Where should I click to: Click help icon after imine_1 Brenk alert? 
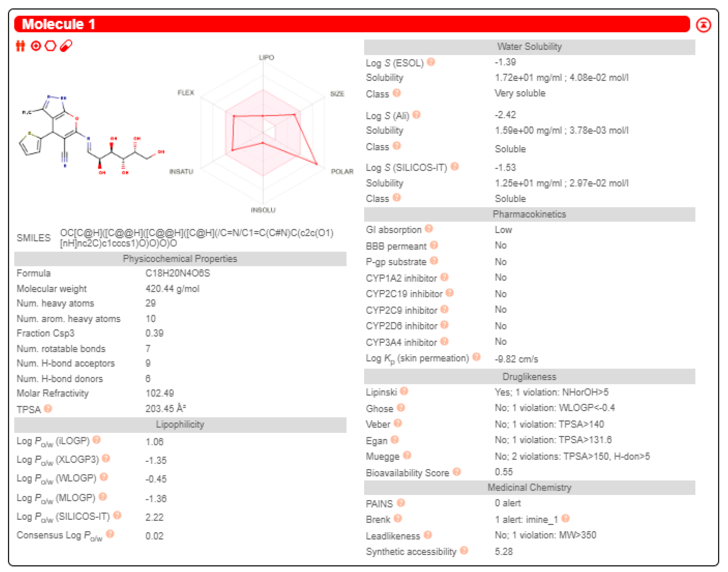566,519
